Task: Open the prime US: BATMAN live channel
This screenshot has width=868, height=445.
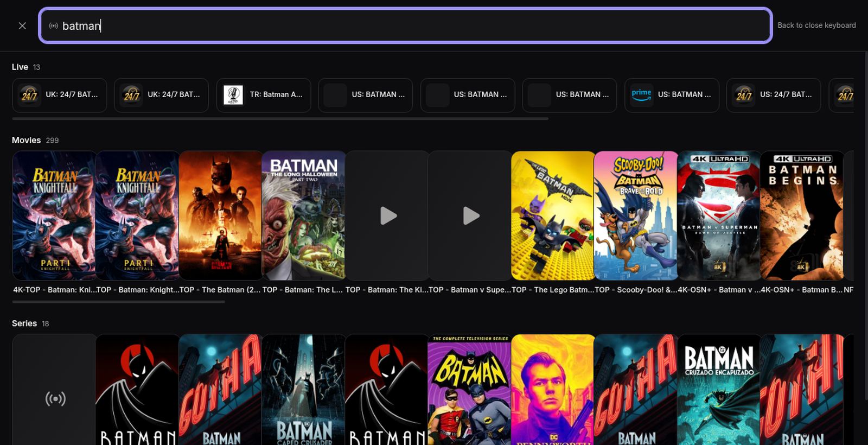Action: click(672, 95)
